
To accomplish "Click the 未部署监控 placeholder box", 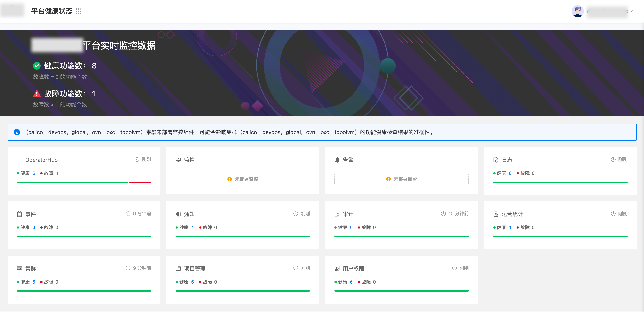I will tap(242, 179).
